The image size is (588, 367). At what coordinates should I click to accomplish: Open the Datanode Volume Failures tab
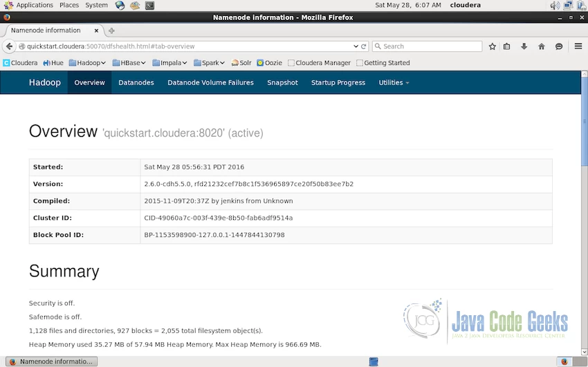click(x=210, y=83)
